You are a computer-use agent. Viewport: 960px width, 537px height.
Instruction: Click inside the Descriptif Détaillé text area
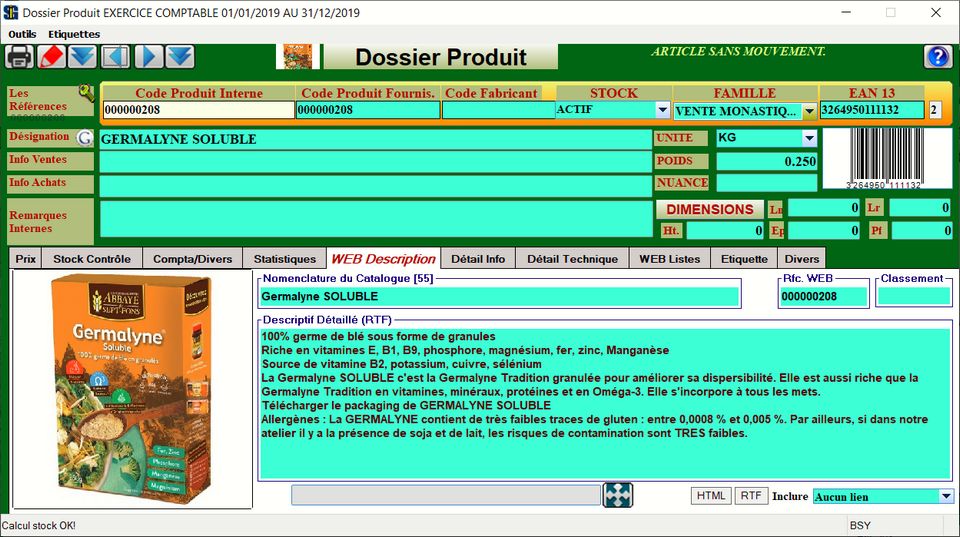pyautogui.click(x=605, y=403)
